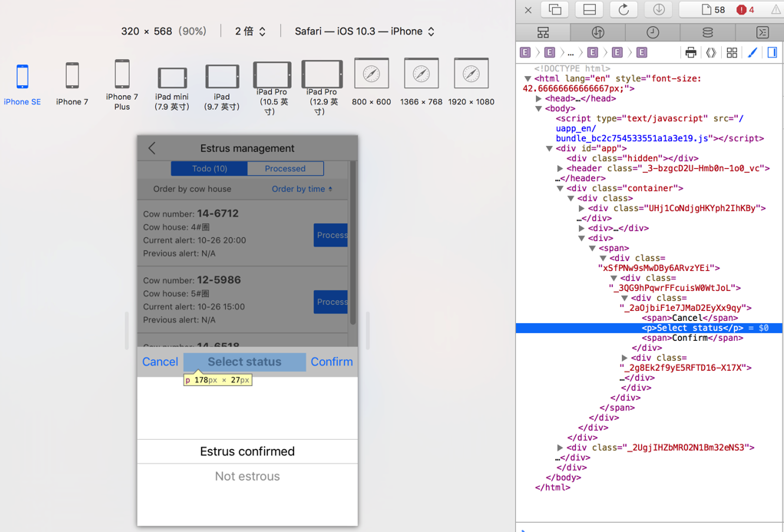This screenshot has width=784, height=532.
Task: Select the span Cancel DOM row
Action: coord(690,318)
